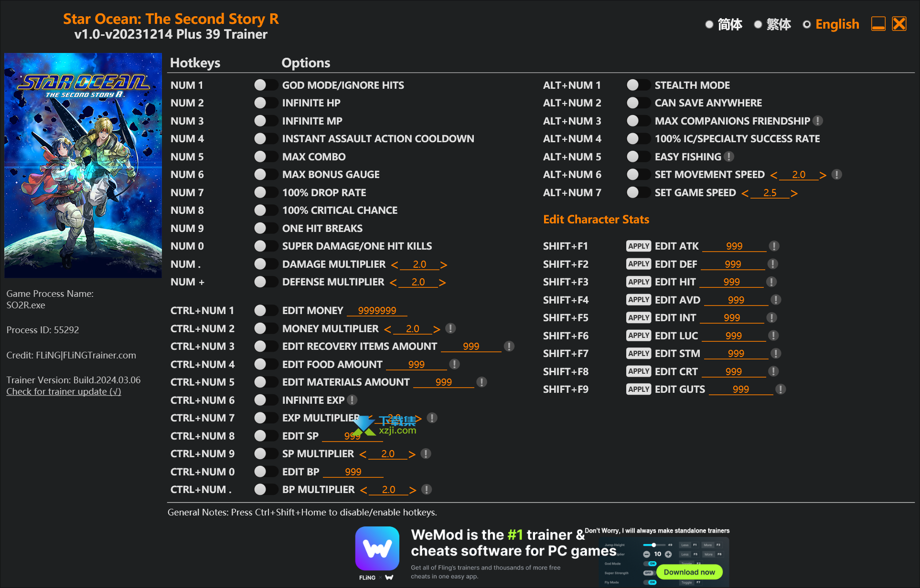Enable INFINITE HP option

pos(262,103)
